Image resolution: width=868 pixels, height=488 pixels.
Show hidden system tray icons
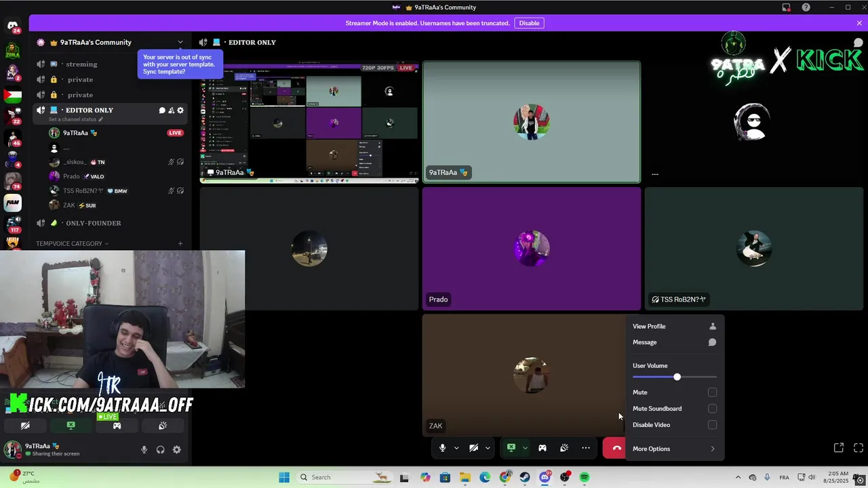click(738, 477)
